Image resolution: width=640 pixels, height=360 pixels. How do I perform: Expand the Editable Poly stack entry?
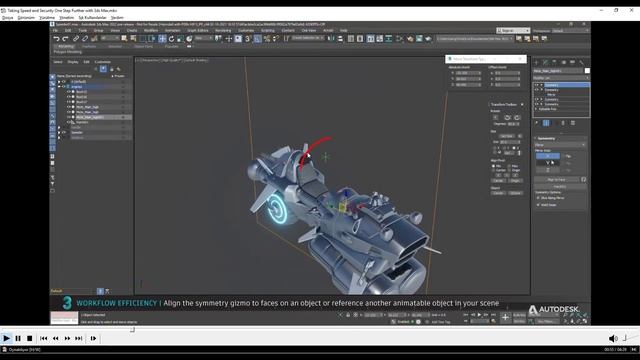pos(536,109)
